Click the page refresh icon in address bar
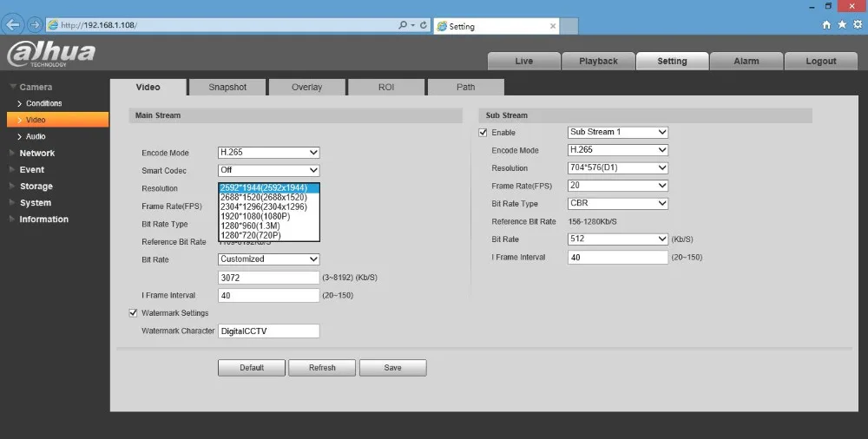The image size is (868, 439). [424, 25]
